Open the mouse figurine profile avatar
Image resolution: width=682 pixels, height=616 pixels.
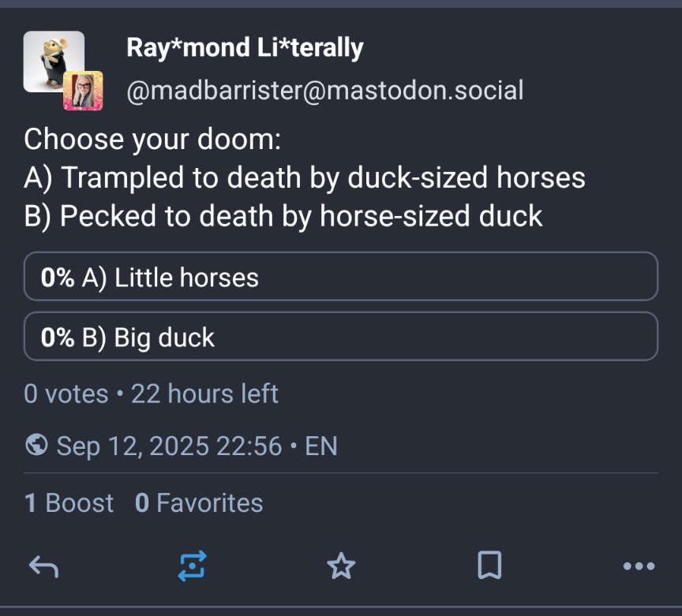[54, 62]
